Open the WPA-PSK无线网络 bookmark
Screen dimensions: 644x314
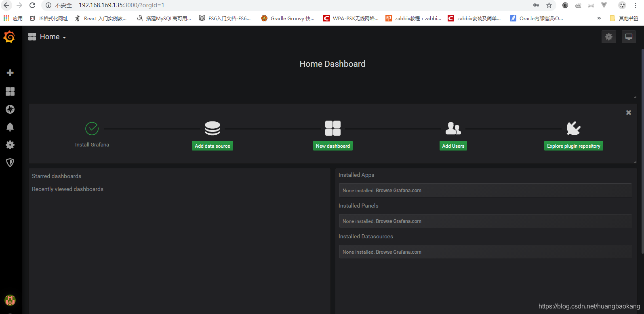click(351, 18)
